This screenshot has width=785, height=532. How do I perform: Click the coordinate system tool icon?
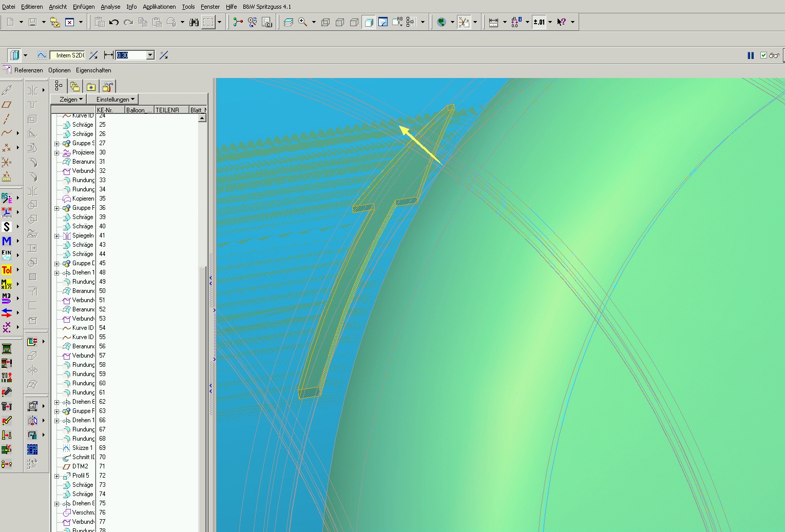[7, 162]
